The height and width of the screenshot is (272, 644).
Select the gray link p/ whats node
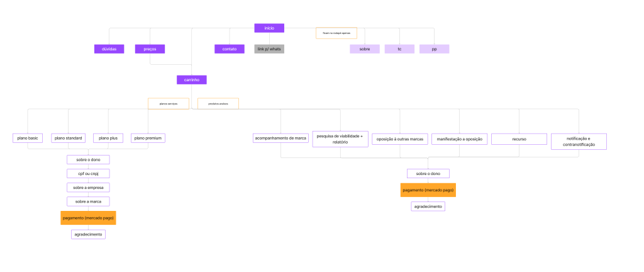[x=269, y=49]
